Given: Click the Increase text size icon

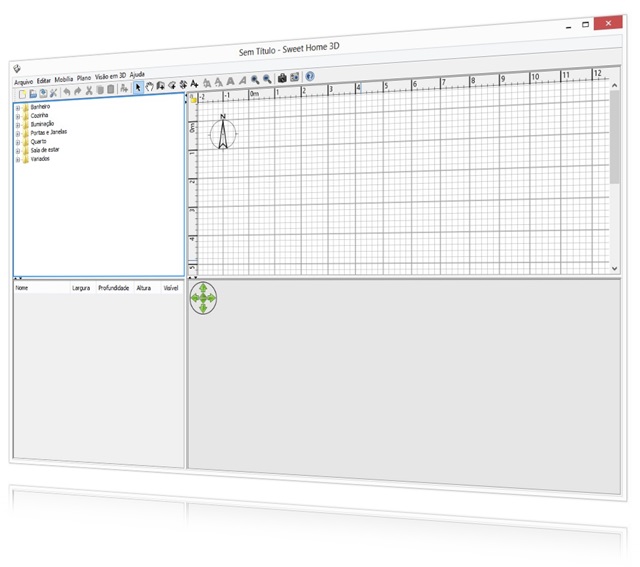Looking at the screenshot, I should (207, 83).
